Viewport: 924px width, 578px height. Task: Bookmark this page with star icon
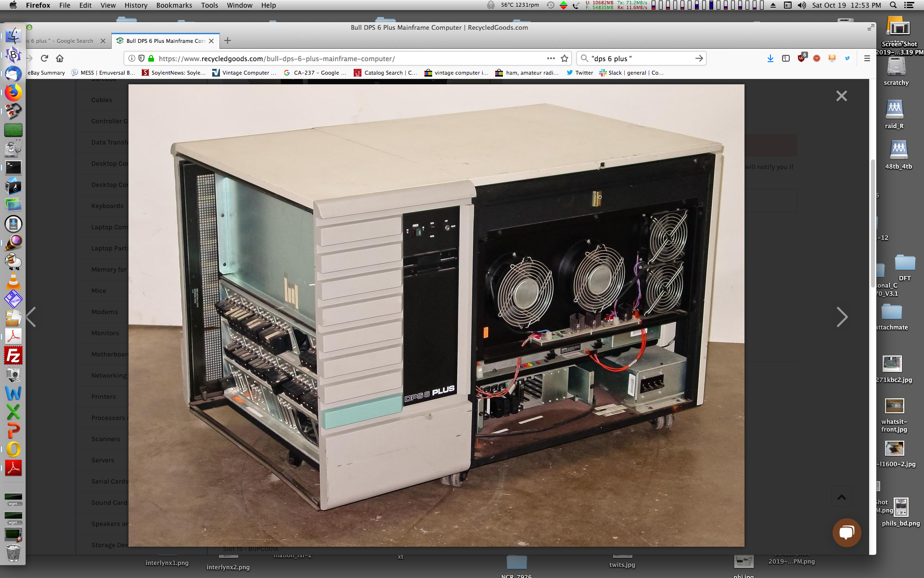pos(565,58)
